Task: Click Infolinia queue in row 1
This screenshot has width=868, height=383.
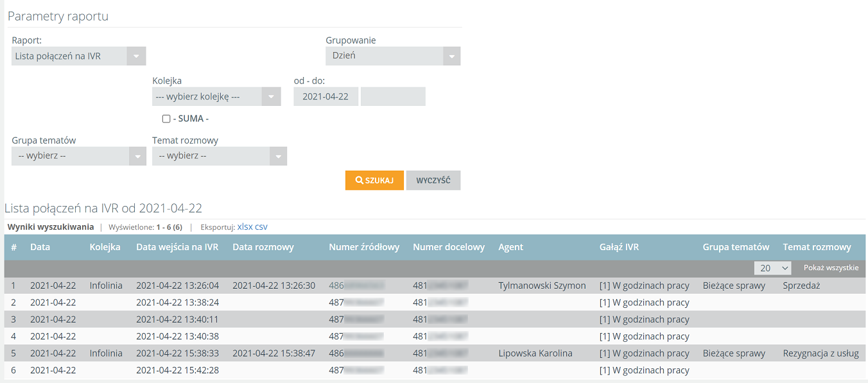Action: pos(106,285)
